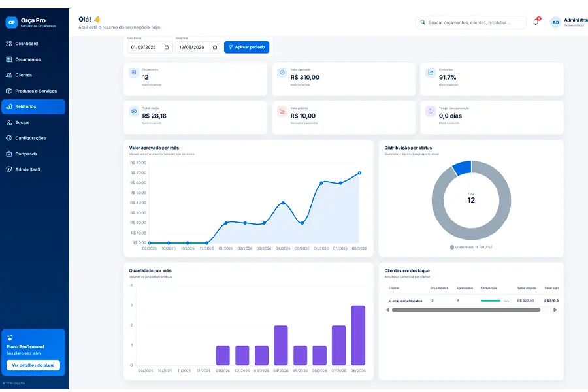Click the funnel icon on Aplicar período button
Viewport: 588px width, 392px height.
point(231,47)
